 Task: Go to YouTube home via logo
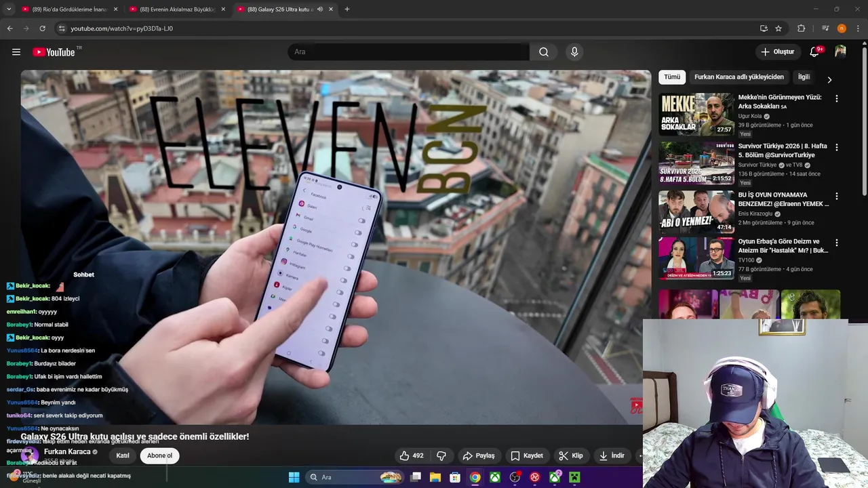[54, 52]
